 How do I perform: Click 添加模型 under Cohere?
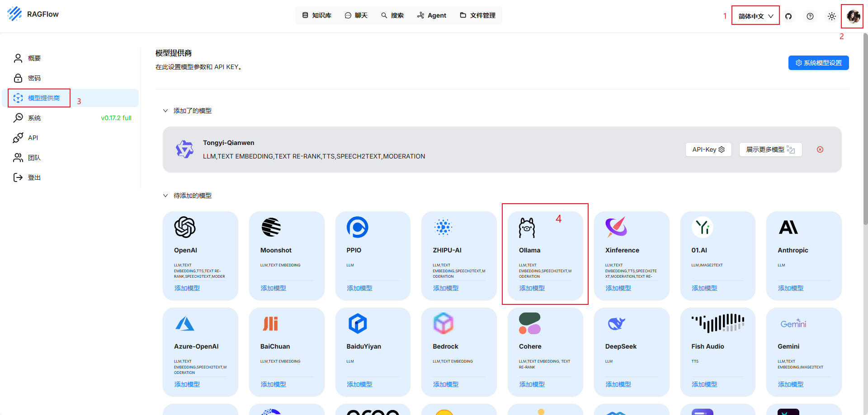[x=532, y=384]
